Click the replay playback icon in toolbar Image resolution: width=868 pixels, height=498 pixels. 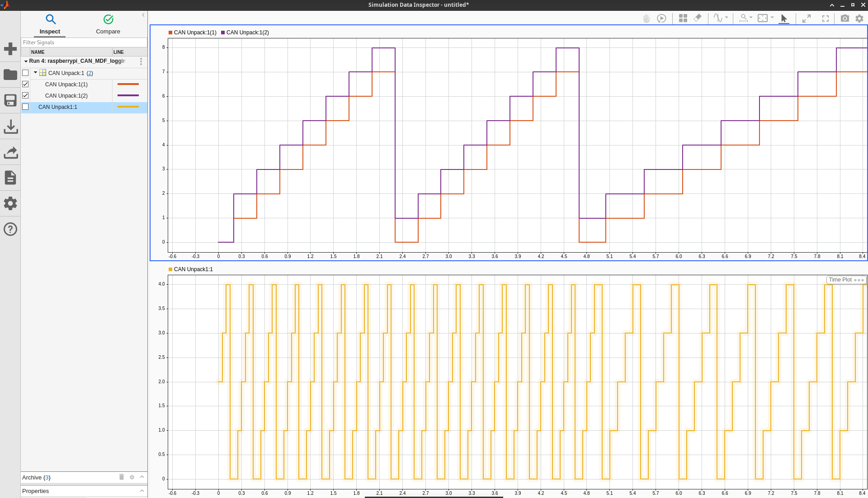pos(661,18)
